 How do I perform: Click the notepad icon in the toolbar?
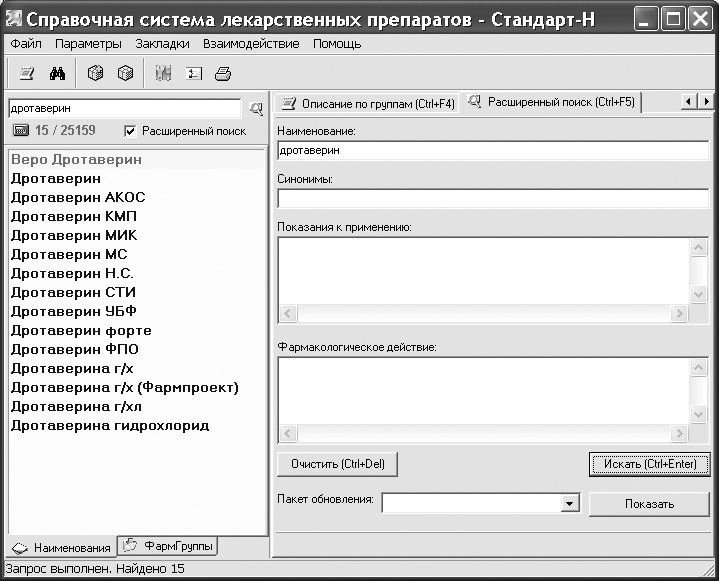tap(27, 73)
